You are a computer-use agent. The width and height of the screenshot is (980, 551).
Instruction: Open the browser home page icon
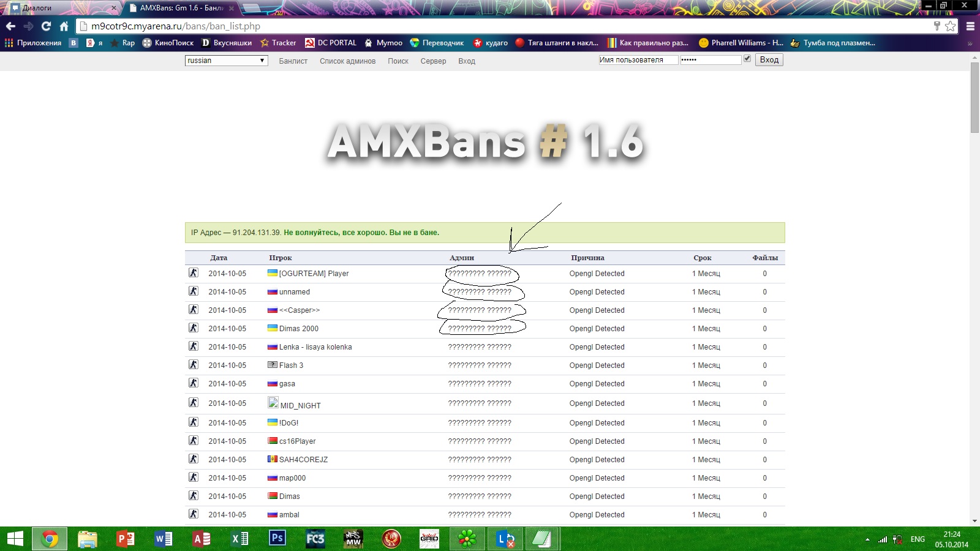64,26
